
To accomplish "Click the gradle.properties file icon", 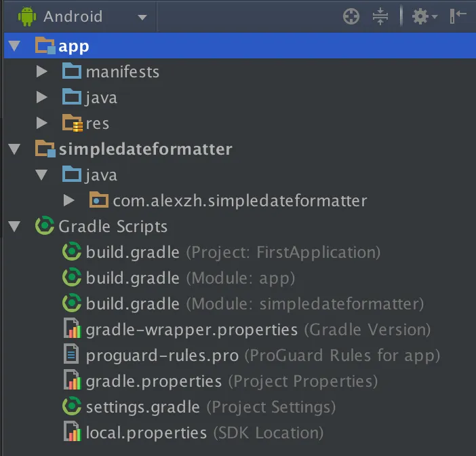I will 73,380.
